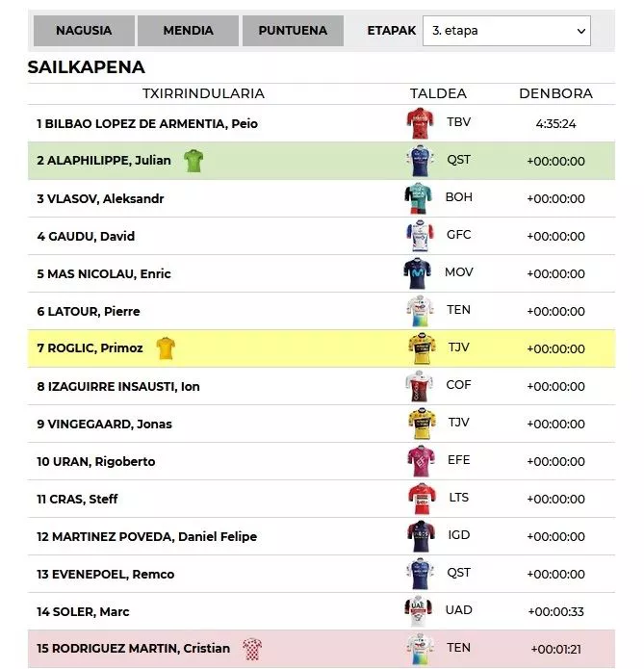The width and height of the screenshot is (644, 669).
Task: Click the MOV team jersey icon
Action: point(419,273)
